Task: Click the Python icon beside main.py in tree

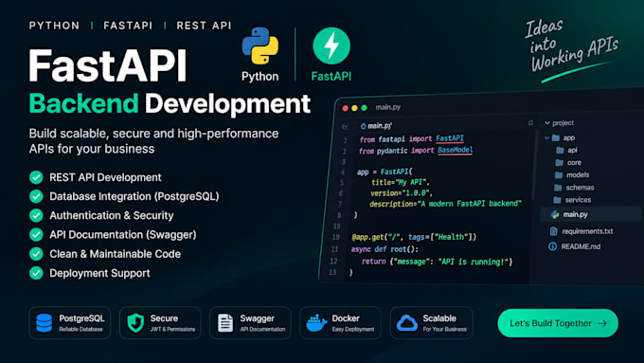Action: click(x=555, y=214)
